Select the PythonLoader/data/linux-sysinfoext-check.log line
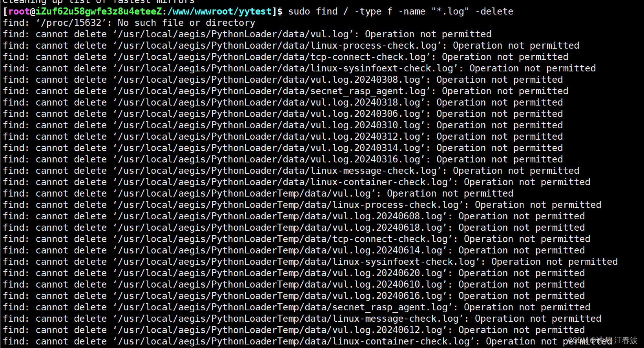 point(299,68)
